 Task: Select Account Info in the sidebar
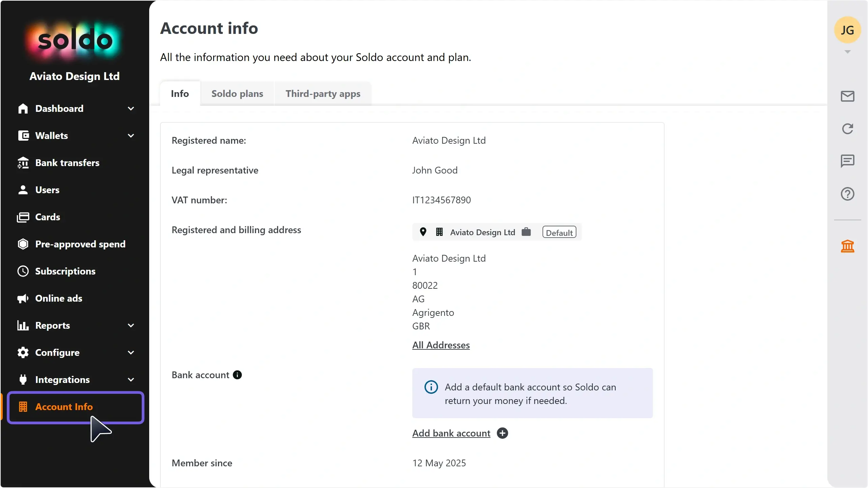pos(75,407)
